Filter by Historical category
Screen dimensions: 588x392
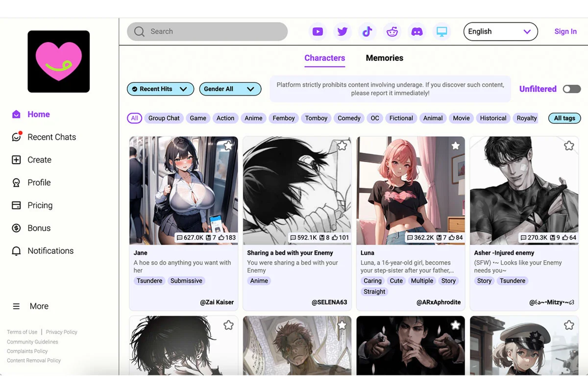(493, 118)
